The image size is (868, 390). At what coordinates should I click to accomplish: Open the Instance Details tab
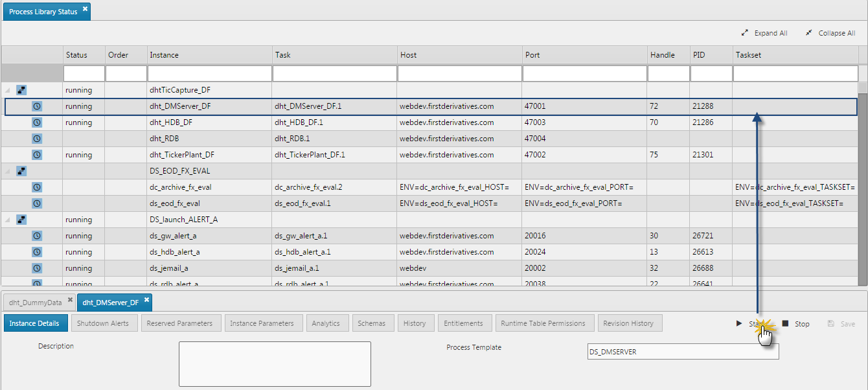point(35,323)
